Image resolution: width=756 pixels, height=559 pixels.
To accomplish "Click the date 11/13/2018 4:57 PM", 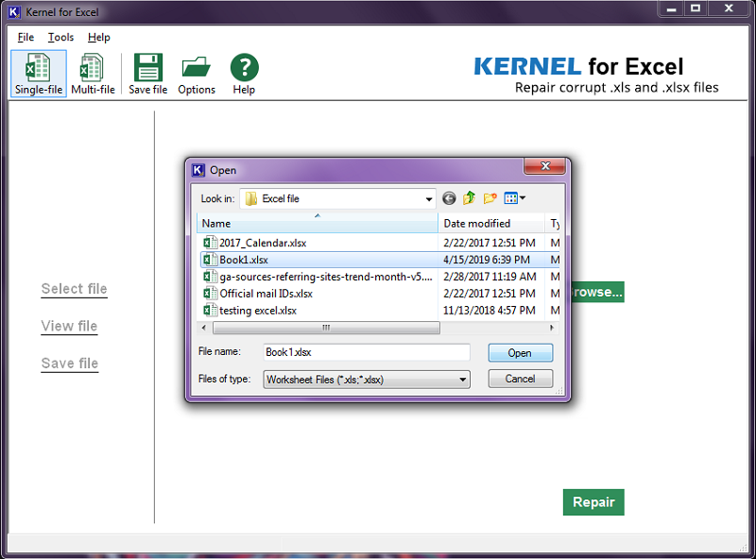I will pyautogui.click(x=490, y=311).
